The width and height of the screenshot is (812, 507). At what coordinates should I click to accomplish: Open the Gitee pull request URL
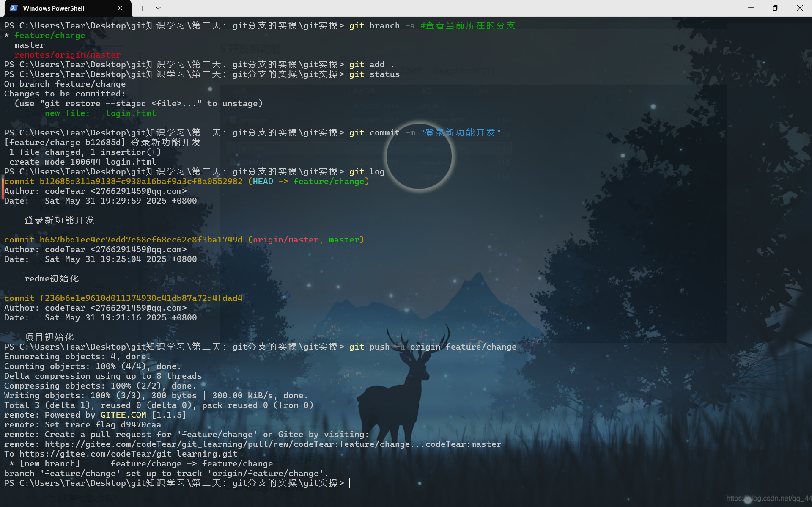point(273,444)
